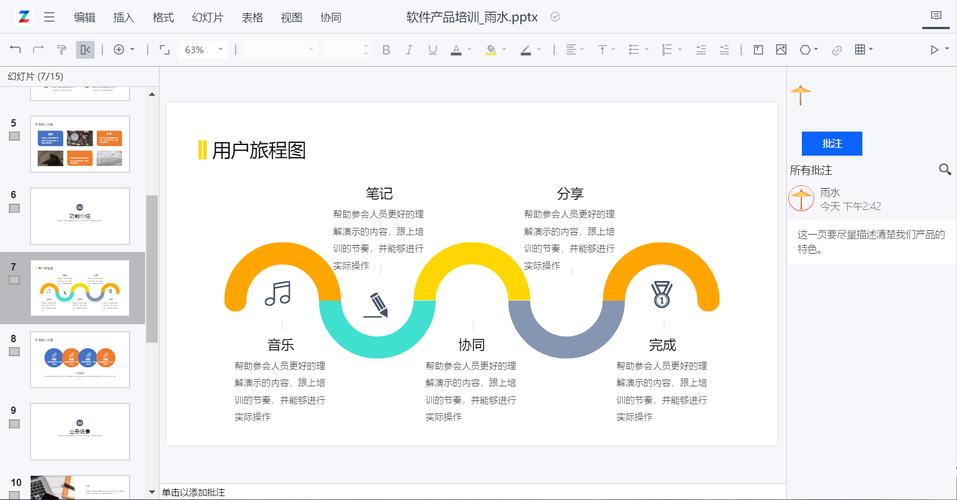Screen dimensions: 957x500
Task: Insert a hyperlink with the link icon
Action: [837, 50]
